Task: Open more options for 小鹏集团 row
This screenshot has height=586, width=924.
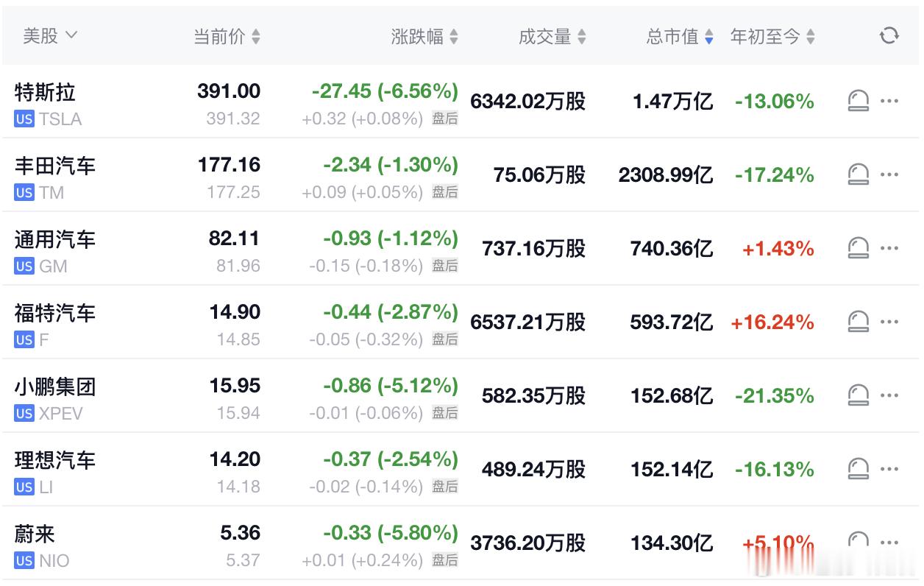Action: tap(889, 395)
